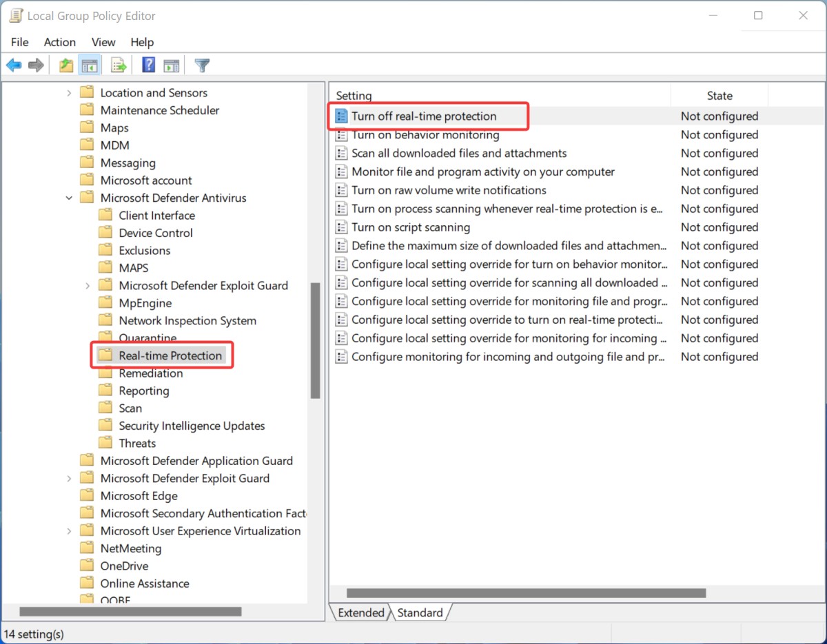Go back with the blue arrow toolbar icon
The image size is (827, 644).
click(x=14, y=65)
